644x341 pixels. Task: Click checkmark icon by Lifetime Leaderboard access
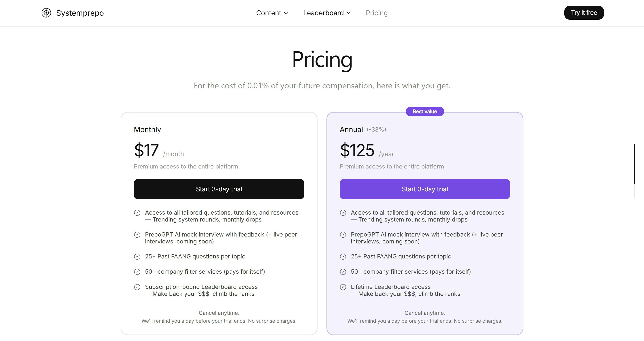343,287
